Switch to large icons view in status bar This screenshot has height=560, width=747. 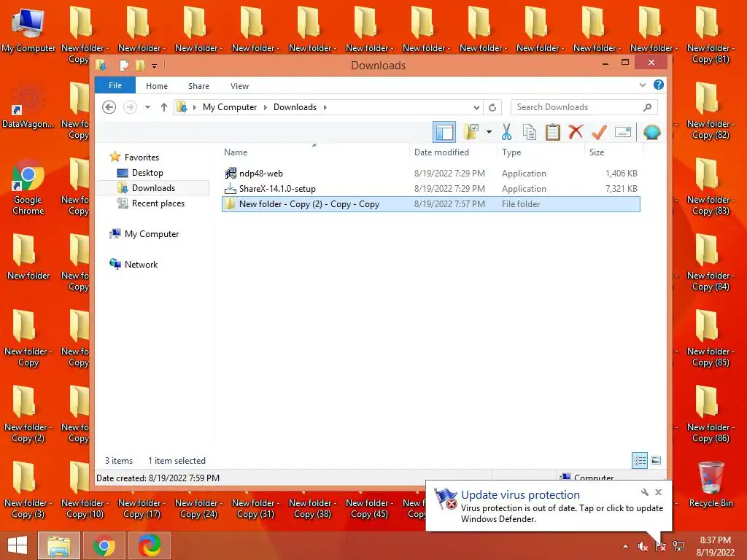[x=656, y=461]
